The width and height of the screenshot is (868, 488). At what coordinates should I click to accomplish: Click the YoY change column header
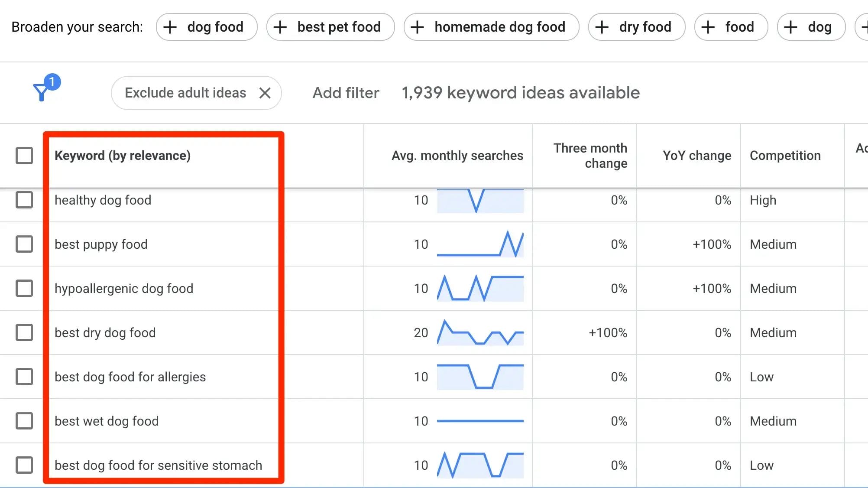(696, 156)
